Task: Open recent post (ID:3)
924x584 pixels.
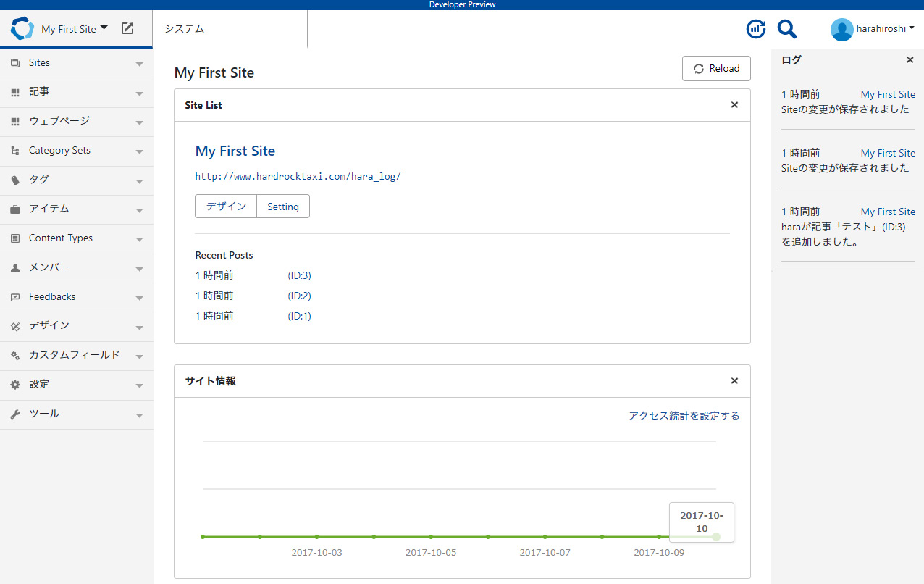Action: (299, 275)
